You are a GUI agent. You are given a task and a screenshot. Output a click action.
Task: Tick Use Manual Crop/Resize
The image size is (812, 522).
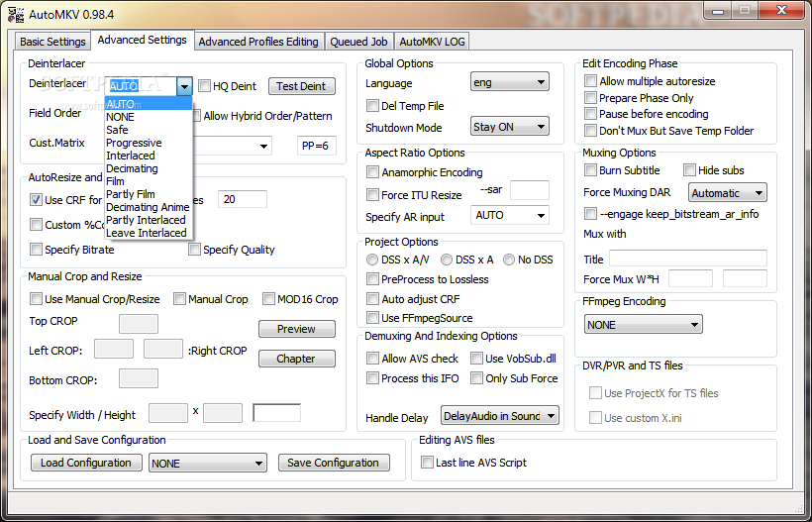click(x=36, y=299)
